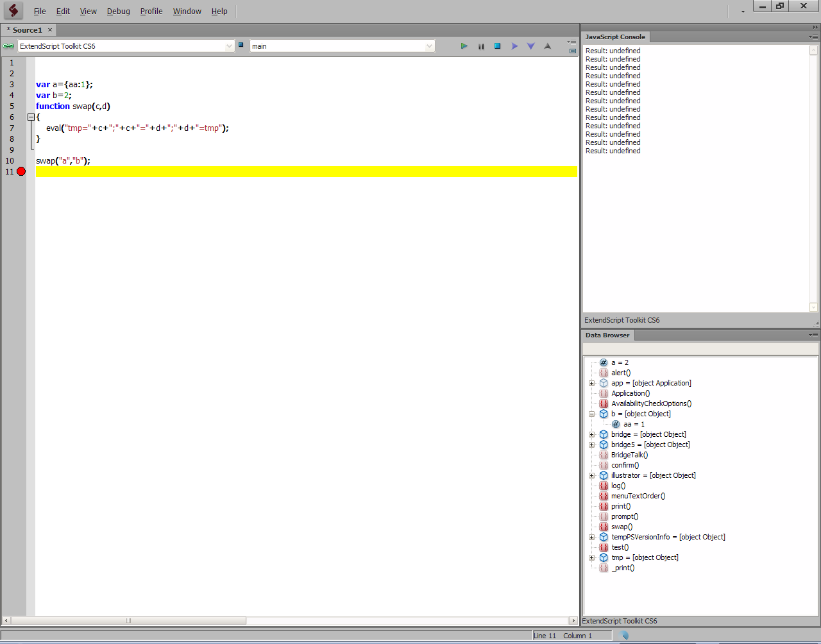Click the Step Out up arrow

[x=547, y=46]
